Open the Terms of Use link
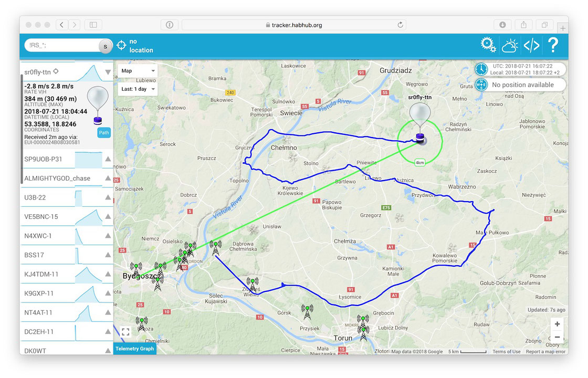The image size is (588, 378). (506, 352)
